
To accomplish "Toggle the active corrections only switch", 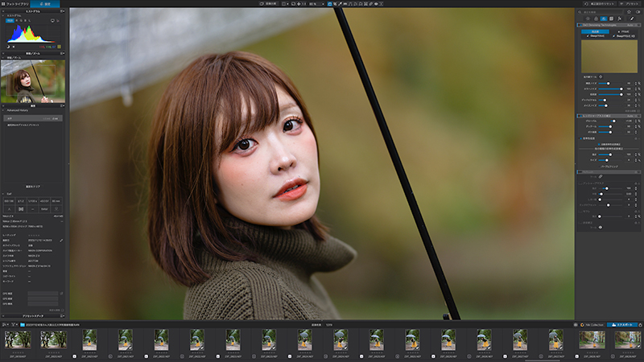I will [x=638, y=12].
